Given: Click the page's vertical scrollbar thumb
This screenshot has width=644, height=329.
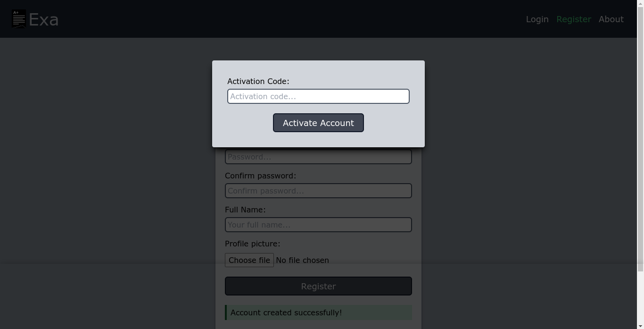Looking at the screenshot, I should [x=640, y=136].
